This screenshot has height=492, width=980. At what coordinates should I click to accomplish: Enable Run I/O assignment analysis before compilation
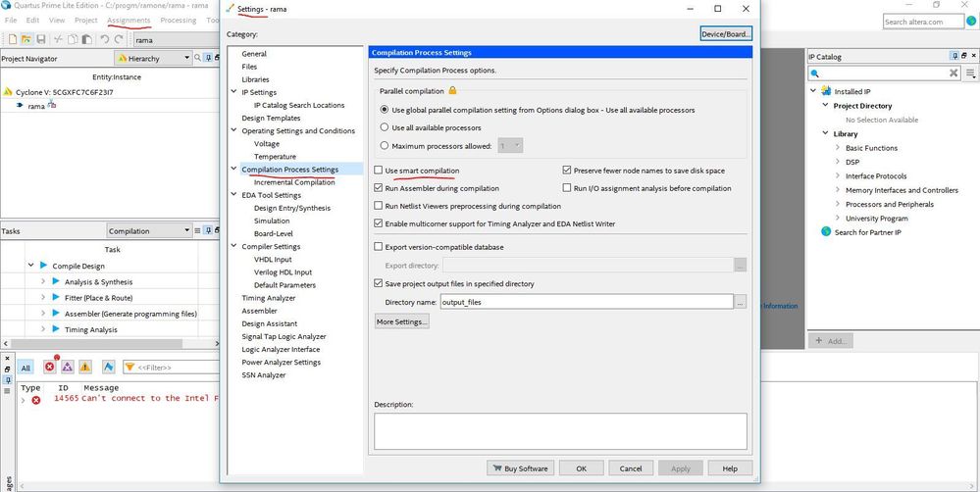pos(567,188)
